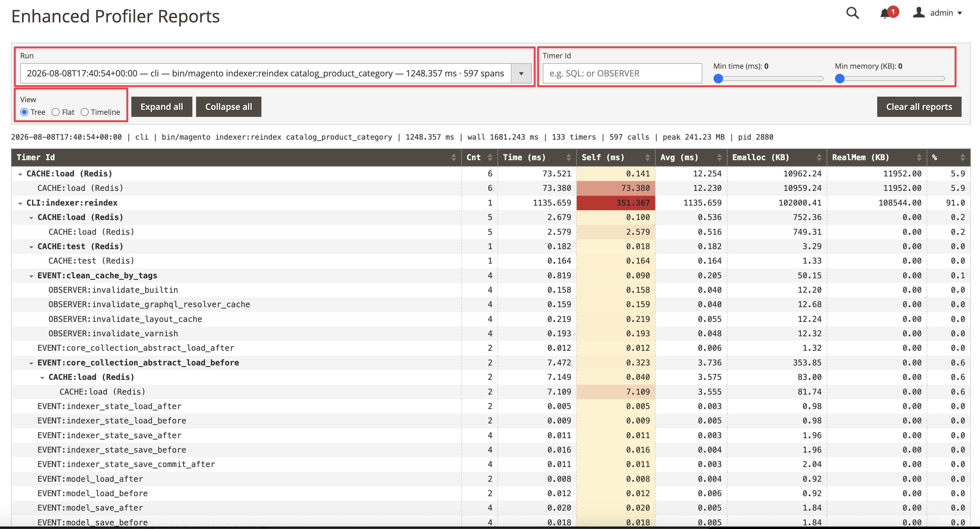Viewport: 980px width, 529px height.
Task: Click the Collapse all button
Action: point(229,106)
